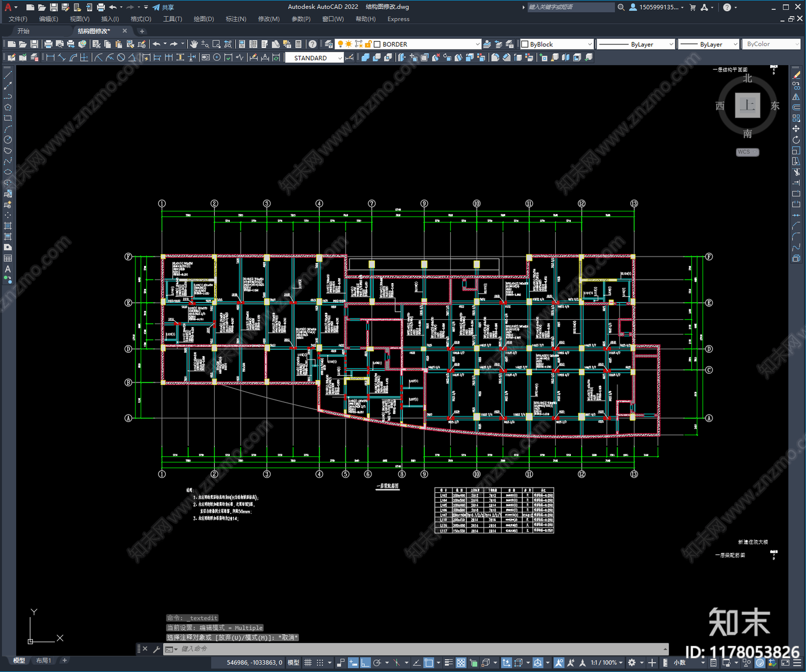The width and height of the screenshot is (806, 672).
Task: Click the Cut to clipboard icon
Action: tap(97, 44)
